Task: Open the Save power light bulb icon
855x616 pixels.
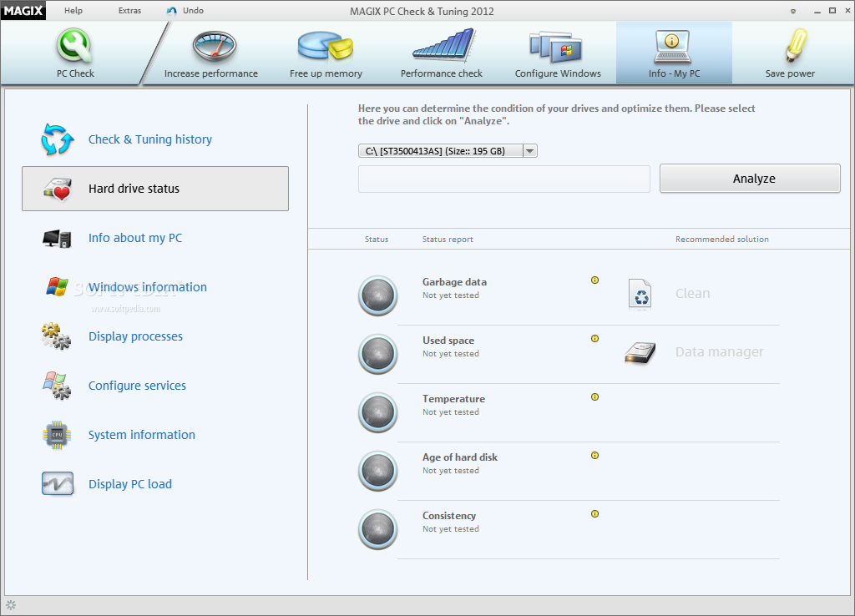Action: [x=795, y=45]
